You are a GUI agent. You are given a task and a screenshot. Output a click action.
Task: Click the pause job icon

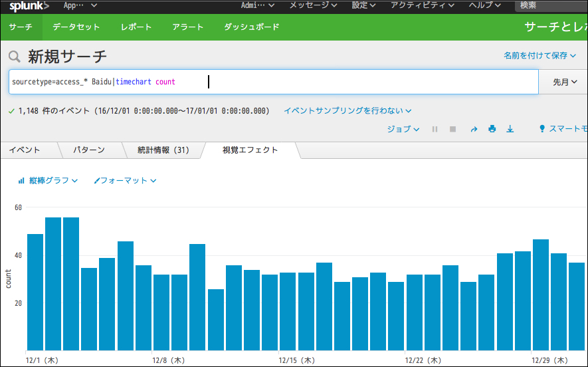(435, 129)
